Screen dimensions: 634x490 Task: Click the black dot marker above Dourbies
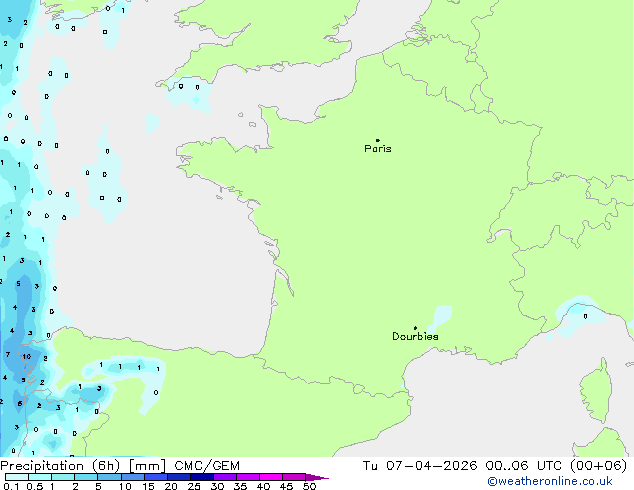(x=415, y=328)
